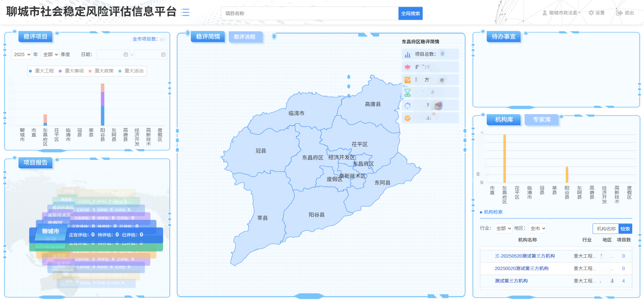Select the orange pen-edit icon in the stats list
The image size is (644, 306).
coord(408,80)
